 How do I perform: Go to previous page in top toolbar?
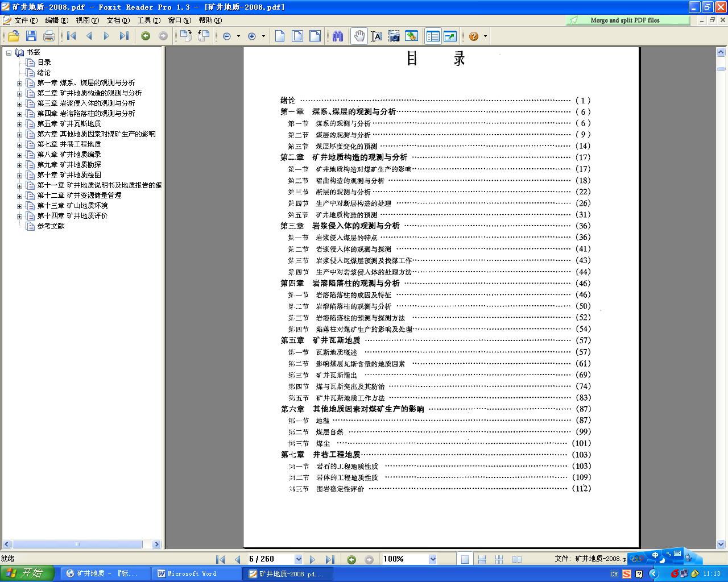tap(89, 36)
